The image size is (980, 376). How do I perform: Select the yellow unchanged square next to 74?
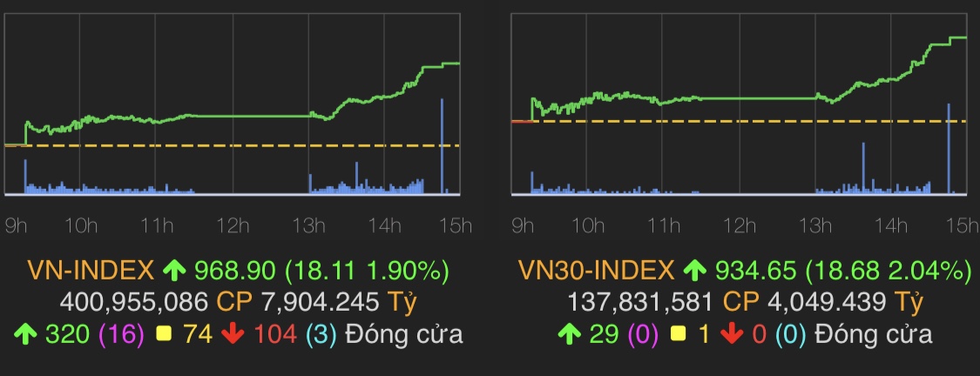[162, 333]
